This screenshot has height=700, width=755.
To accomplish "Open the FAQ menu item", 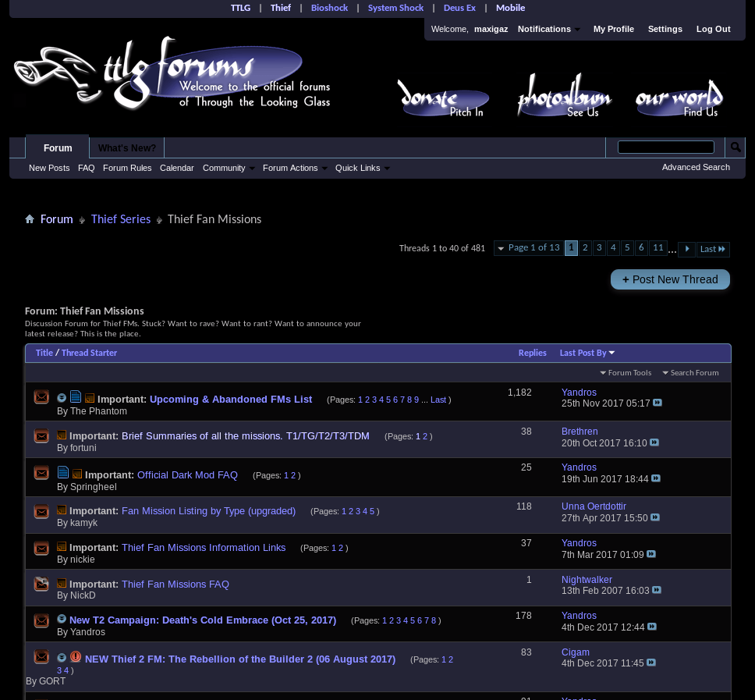I will click(x=87, y=168).
